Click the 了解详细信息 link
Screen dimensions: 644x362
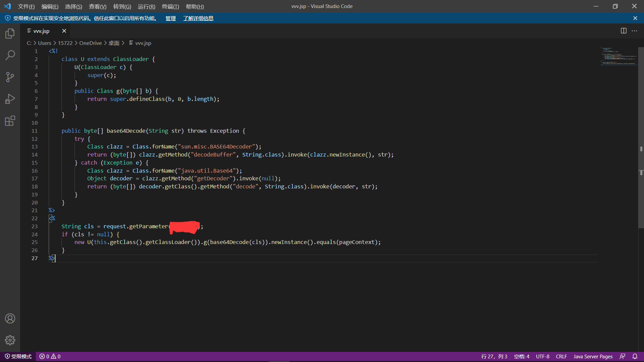pyautogui.click(x=198, y=18)
